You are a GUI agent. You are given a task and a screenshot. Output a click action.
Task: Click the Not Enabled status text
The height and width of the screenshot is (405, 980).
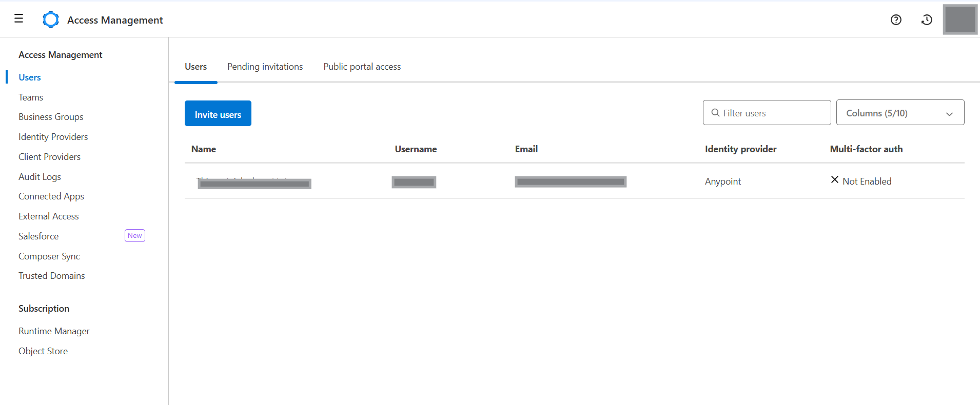(867, 181)
